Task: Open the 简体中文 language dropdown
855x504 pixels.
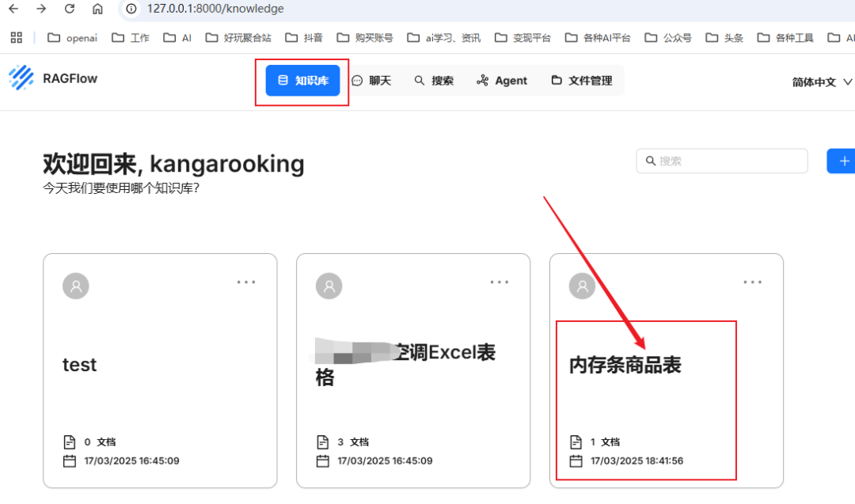Action: tap(821, 81)
